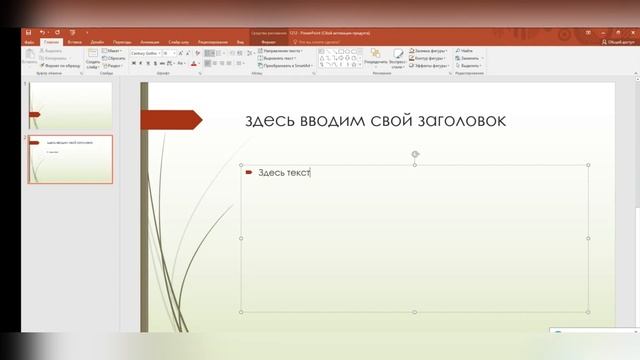Open the columns dropdown in paragraph group
This screenshot has width=640, height=360.
click(240, 64)
